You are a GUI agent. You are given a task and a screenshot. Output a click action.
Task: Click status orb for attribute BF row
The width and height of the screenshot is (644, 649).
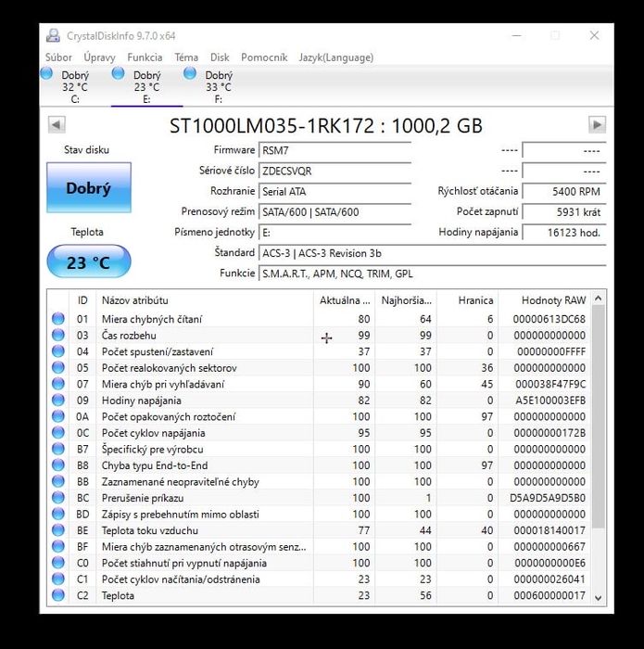pyautogui.click(x=58, y=546)
